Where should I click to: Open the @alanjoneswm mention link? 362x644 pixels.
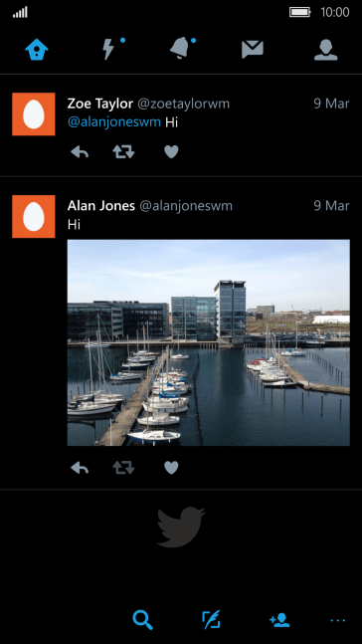(114, 122)
